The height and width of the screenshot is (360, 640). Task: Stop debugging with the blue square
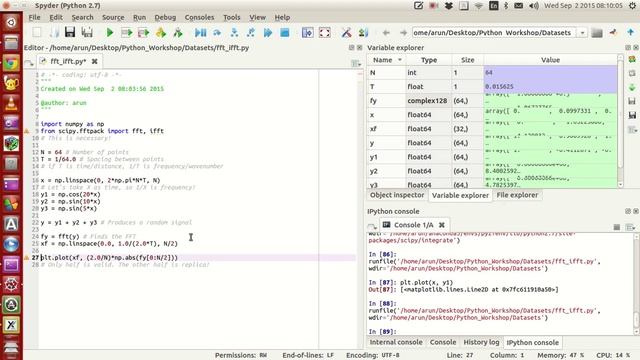point(285,33)
